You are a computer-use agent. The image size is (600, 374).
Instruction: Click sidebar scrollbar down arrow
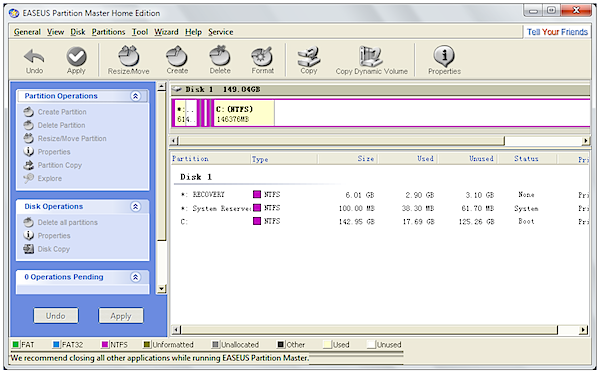click(x=162, y=289)
